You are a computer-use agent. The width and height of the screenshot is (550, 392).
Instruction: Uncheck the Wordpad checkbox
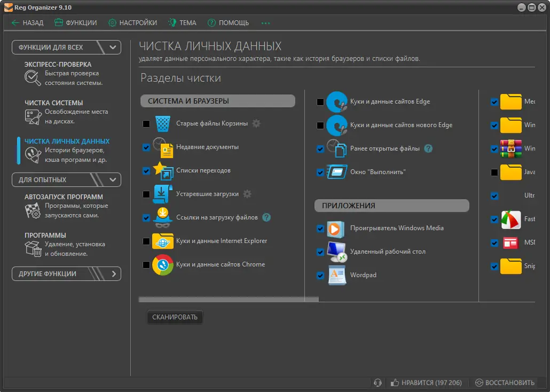coord(320,276)
